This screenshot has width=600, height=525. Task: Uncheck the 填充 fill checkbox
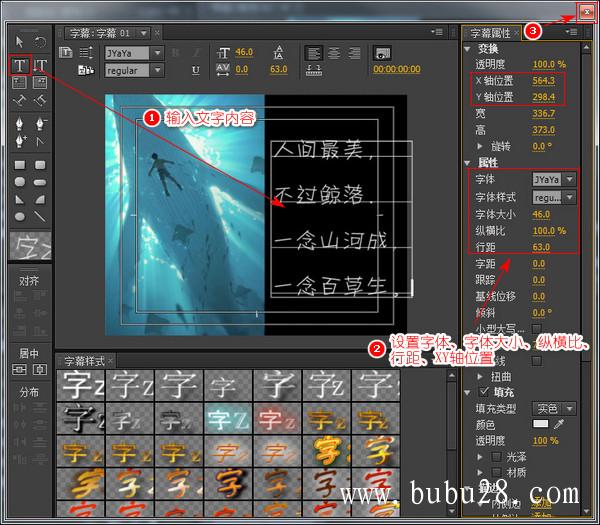click(484, 391)
